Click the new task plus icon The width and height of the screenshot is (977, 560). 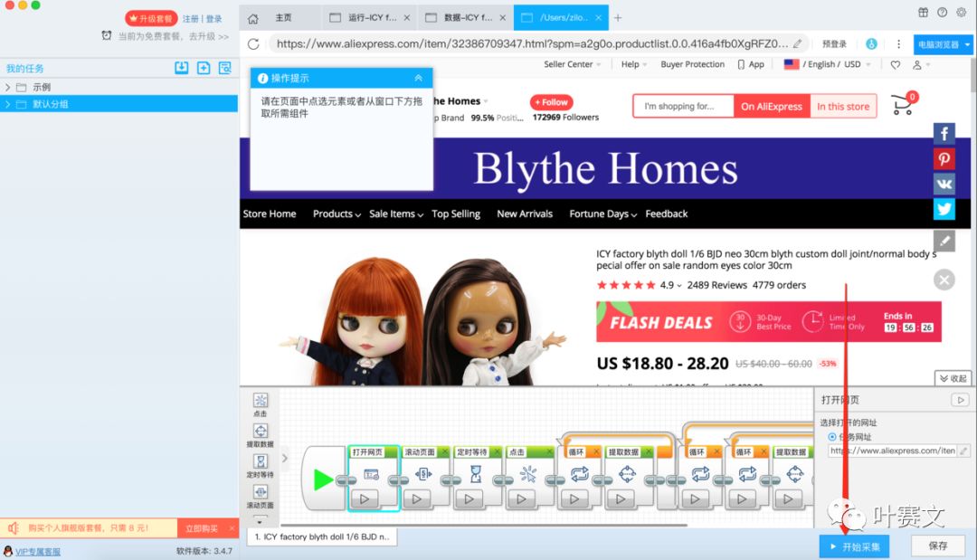click(204, 68)
